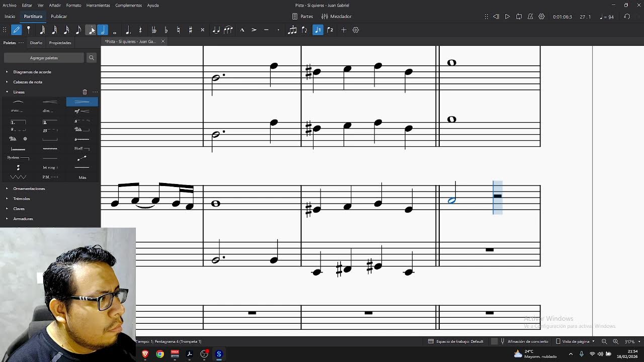
Task: Undo the last action
Action: (627, 17)
